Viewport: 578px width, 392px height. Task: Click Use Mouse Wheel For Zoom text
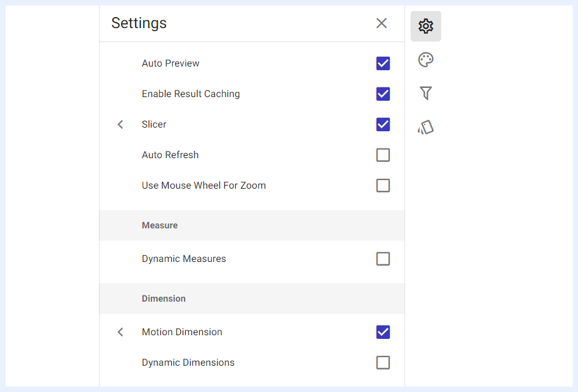pos(203,186)
